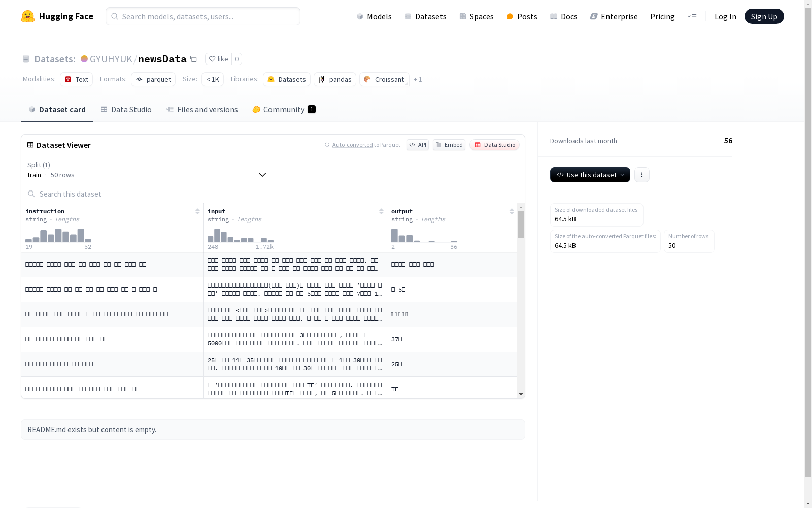Click the input lengths histogram
This screenshot has height=508, width=812.
pyautogui.click(x=241, y=235)
